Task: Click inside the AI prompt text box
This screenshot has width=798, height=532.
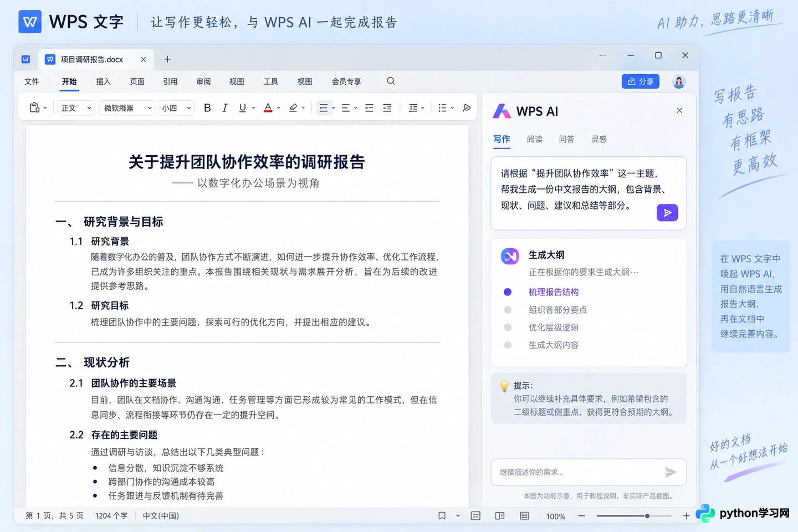Action: pyautogui.click(x=589, y=193)
